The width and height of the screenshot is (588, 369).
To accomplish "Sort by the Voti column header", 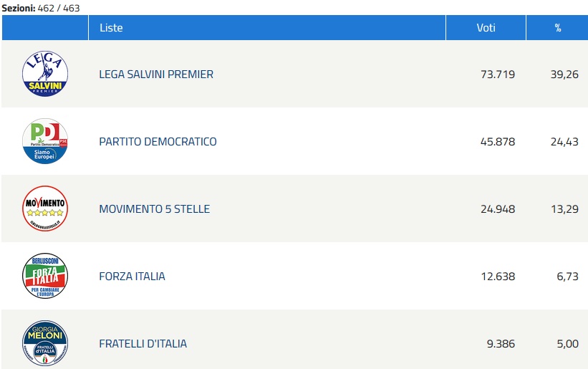I will click(x=486, y=28).
